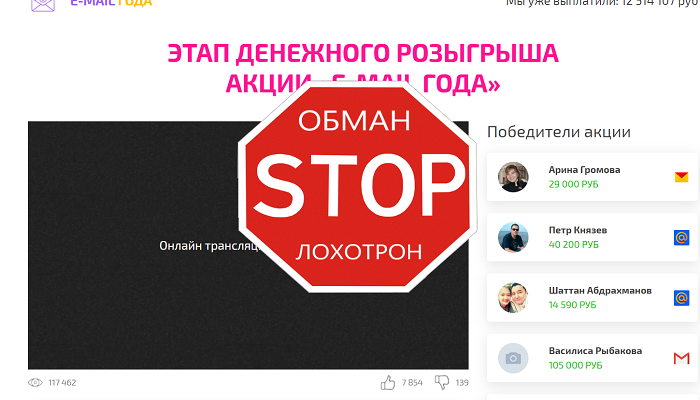Screen dimensions: 700x400
Task: Click the Победители акции heading
Action: coord(558,132)
